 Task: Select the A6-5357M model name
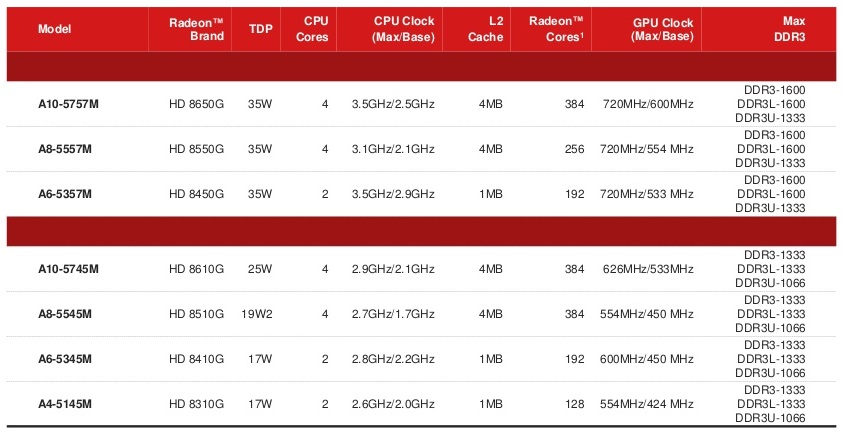65,194
